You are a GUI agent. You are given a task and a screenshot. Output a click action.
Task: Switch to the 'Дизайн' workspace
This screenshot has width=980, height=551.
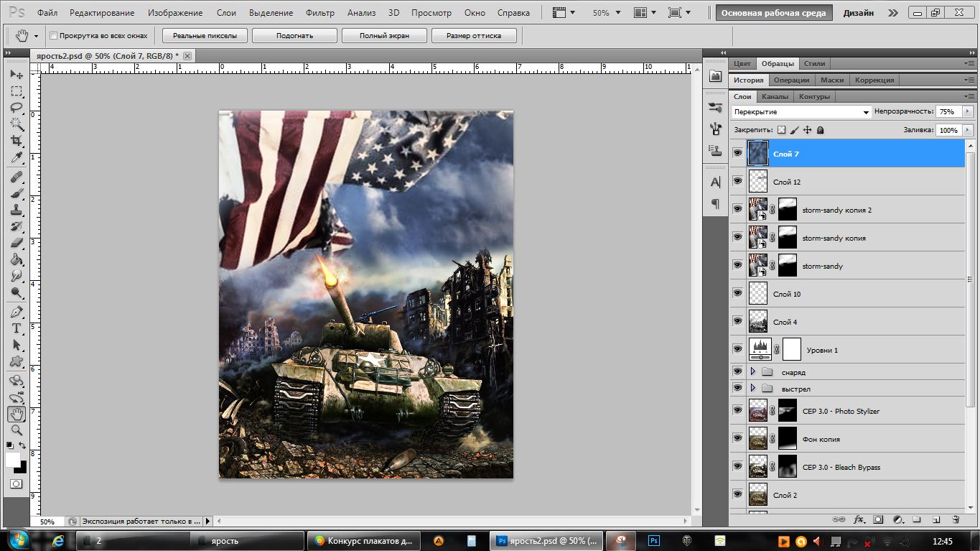pyautogui.click(x=859, y=13)
